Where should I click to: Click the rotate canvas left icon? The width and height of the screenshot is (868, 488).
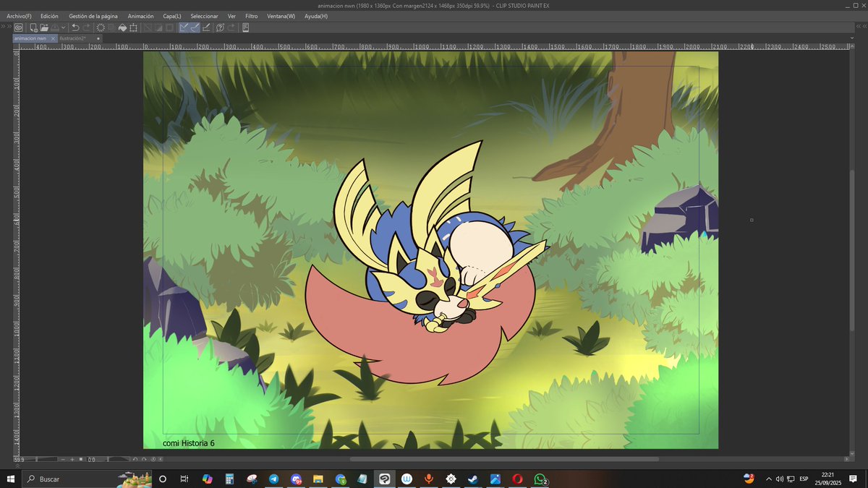tap(135, 459)
